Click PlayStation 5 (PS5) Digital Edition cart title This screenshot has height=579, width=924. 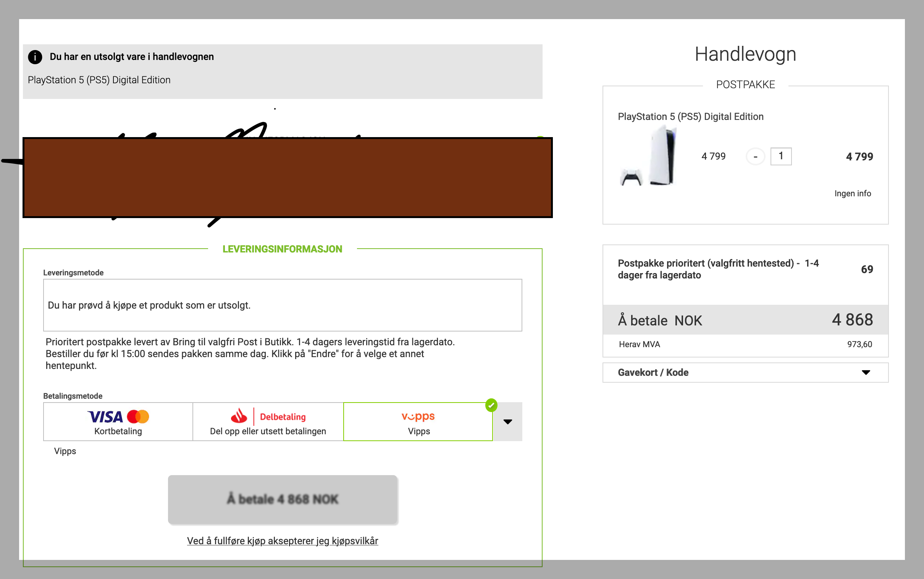[690, 116]
